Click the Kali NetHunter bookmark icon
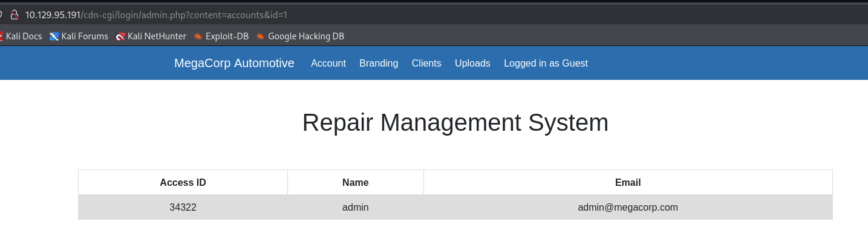This screenshot has width=868, height=247. (120, 36)
